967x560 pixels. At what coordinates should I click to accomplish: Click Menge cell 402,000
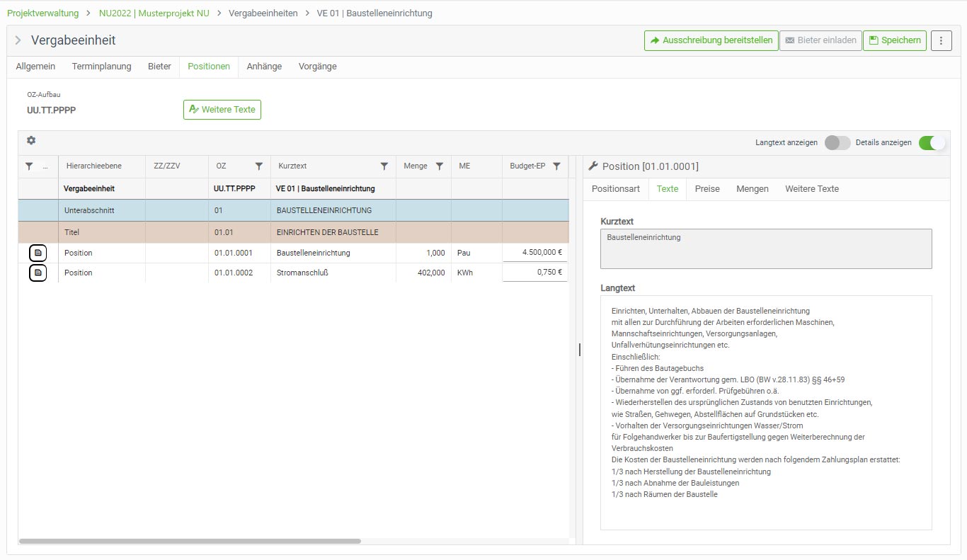point(423,273)
